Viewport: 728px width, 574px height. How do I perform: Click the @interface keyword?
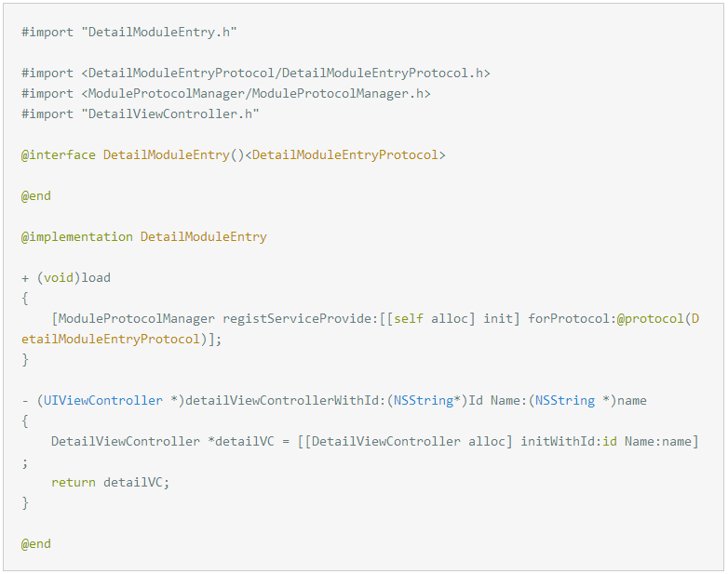[x=59, y=154]
